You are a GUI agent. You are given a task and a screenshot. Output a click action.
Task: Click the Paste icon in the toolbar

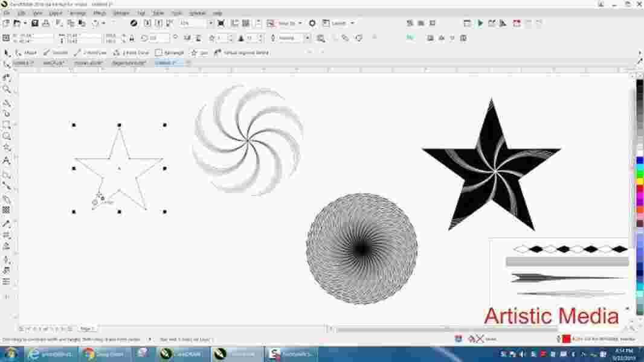pos(82,24)
